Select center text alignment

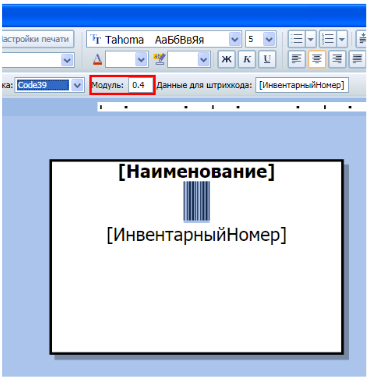[x=317, y=59]
